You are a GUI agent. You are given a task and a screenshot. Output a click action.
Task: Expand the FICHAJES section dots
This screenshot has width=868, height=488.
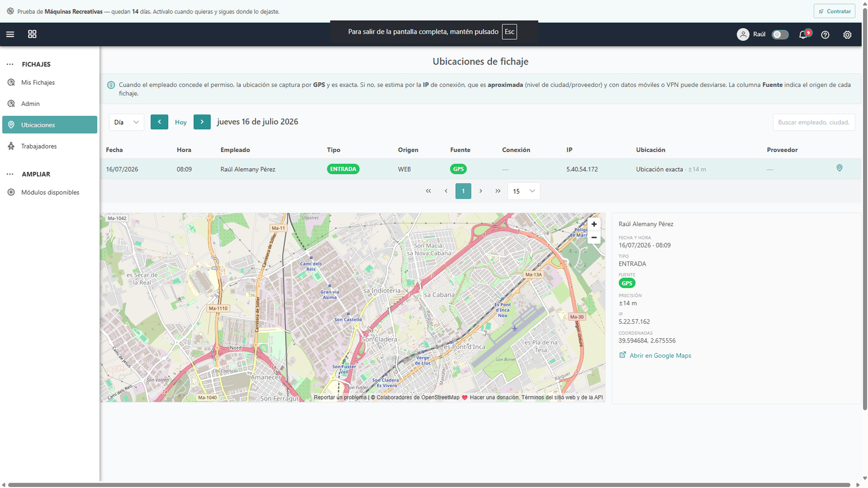click(x=10, y=64)
